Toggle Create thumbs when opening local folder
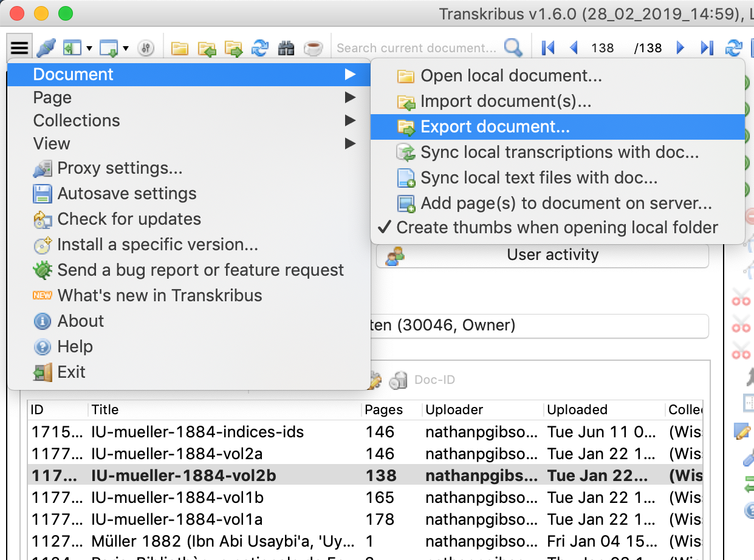The width and height of the screenshot is (754, 560). (559, 227)
